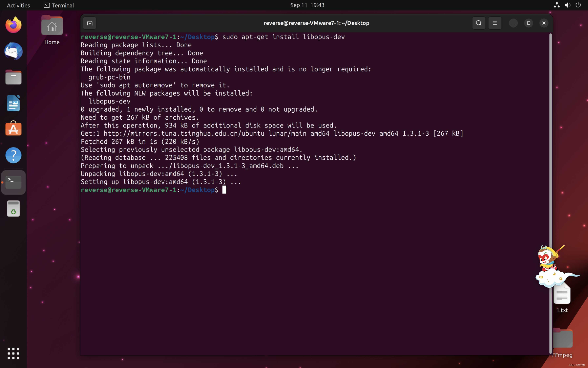This screenshot has height=368, width=588.
Task: Close the terminal window
Action: (x=544, y=23)
